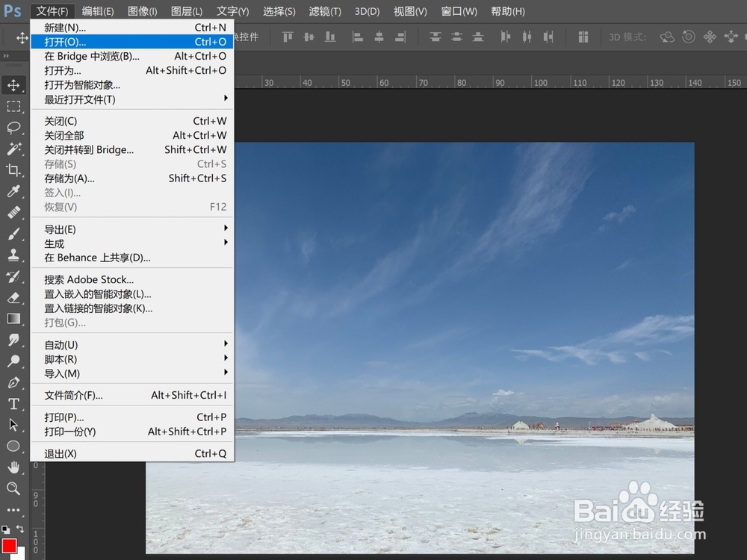Image resolution: width=747 pixels, height=560 pixels.
Task: Select the Brush tool
Action: click(x=13, y=233)
